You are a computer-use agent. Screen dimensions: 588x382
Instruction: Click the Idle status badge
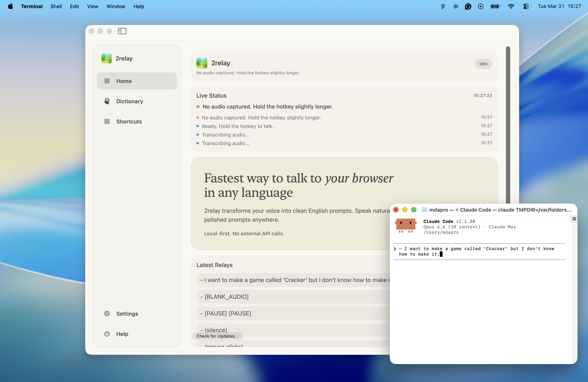483,64
